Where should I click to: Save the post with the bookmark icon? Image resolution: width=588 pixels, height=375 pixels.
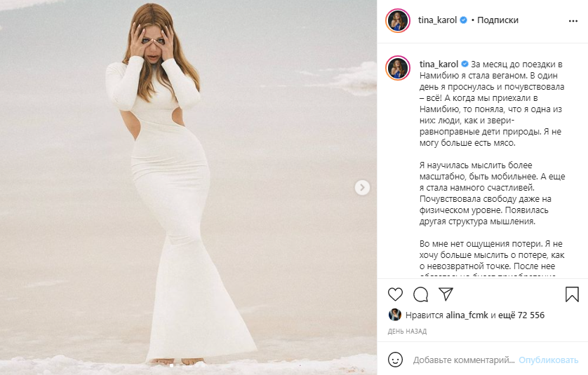(x=572, y=294)
